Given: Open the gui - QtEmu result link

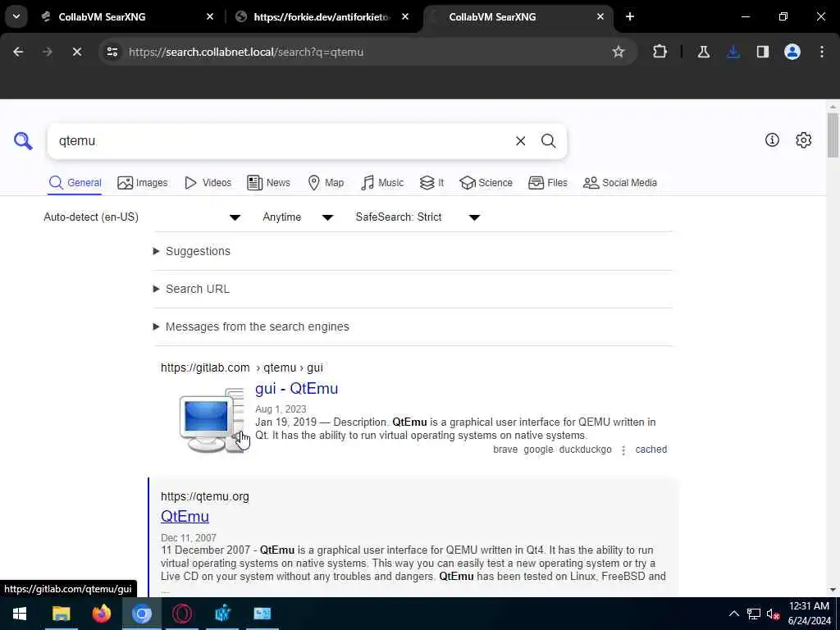Looking at the screenshot, I should (296, 388).
